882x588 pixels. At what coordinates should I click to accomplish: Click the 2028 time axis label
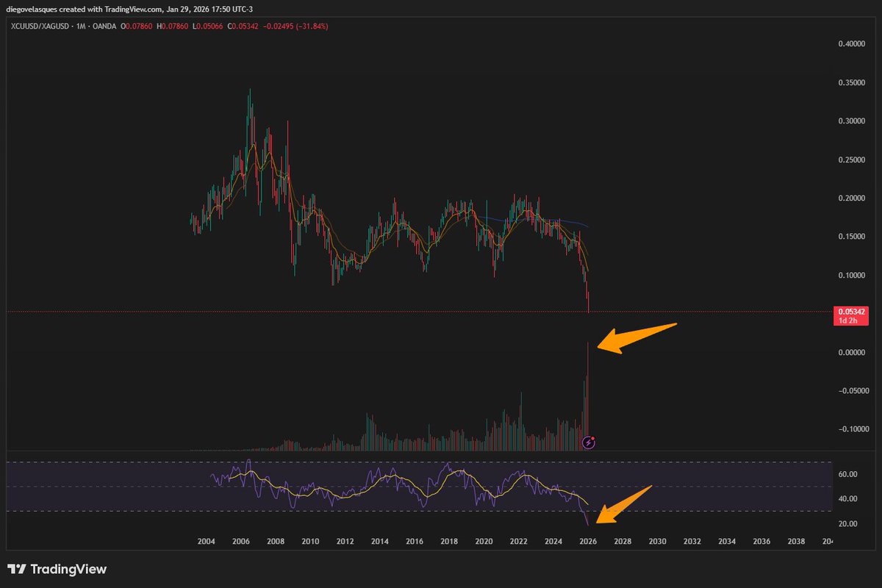[623, 542]
